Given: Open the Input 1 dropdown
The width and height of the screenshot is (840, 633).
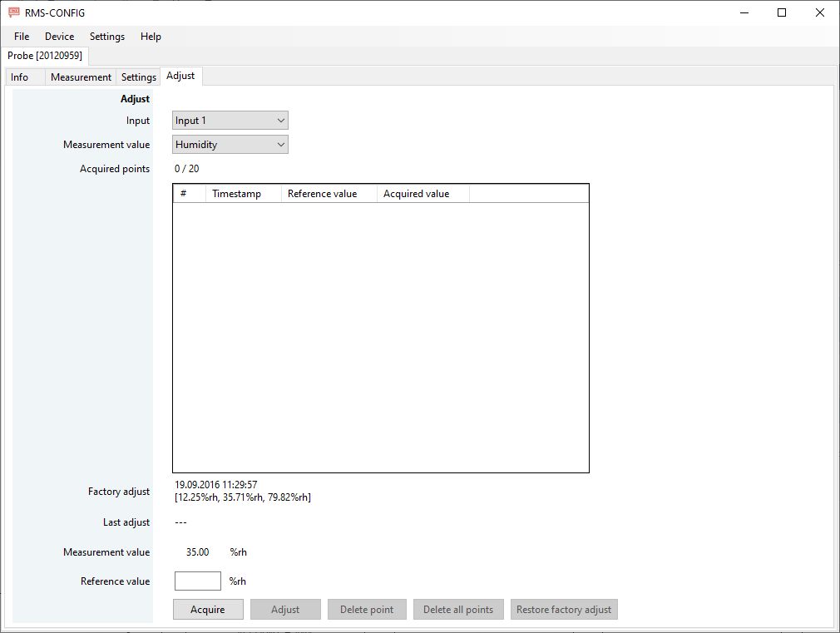Looking at the screenshot, I should pos(230,121).
